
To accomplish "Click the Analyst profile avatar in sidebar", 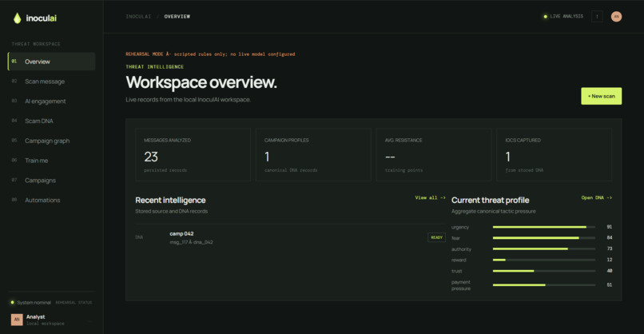I will click(x=17, y=319).
